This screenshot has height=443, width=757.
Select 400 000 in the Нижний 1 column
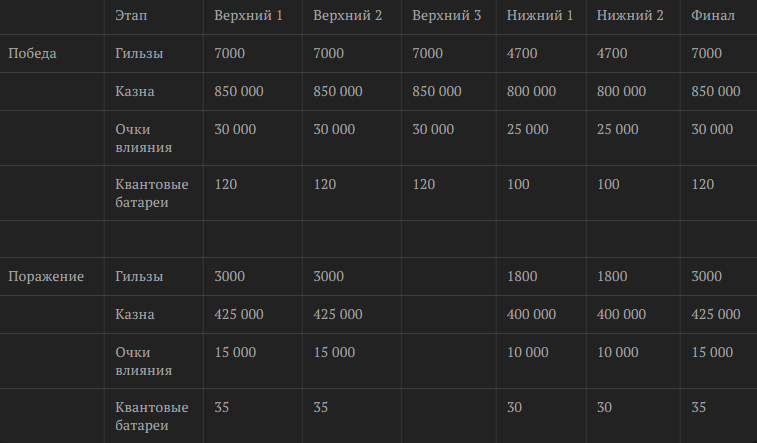pos(531,314)
